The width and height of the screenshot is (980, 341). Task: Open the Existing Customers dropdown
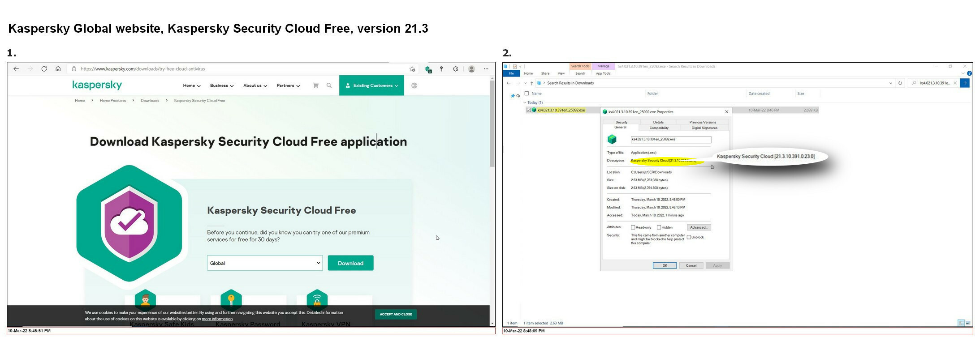click(371, 85)
